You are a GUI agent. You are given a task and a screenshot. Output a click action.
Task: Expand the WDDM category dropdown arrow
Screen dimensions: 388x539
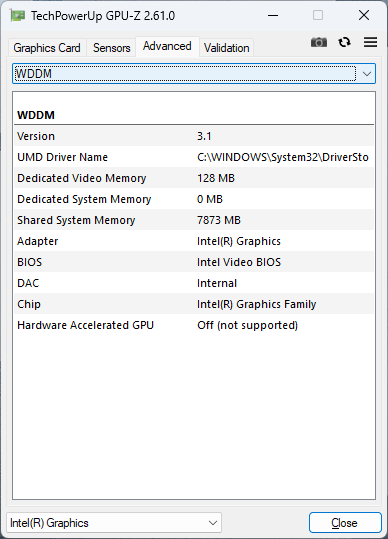coord(367,74)
